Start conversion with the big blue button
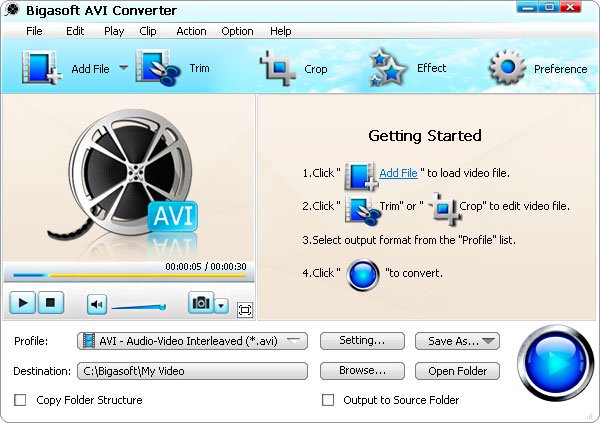 555,363
